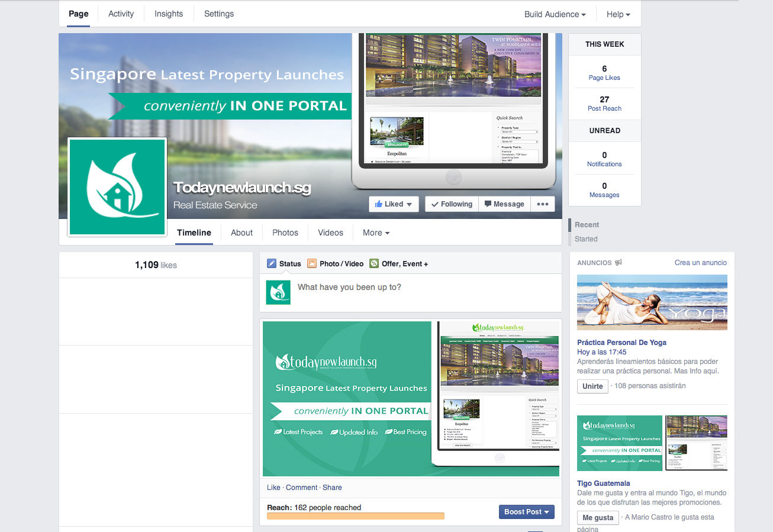Viewport: 773px width, 532px height.
Task: Open the todaynewlaunch.sg ad thumbnail in sidebar
Action: [652, 443]
